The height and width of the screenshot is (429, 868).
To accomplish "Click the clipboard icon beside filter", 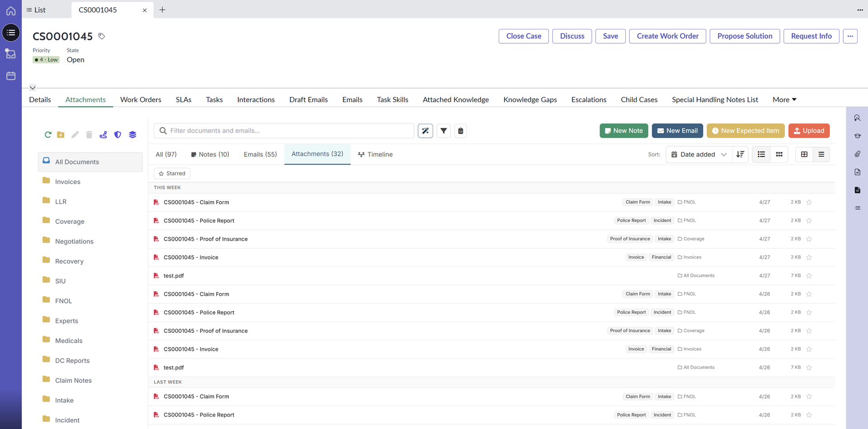I will tap(461, 131).
